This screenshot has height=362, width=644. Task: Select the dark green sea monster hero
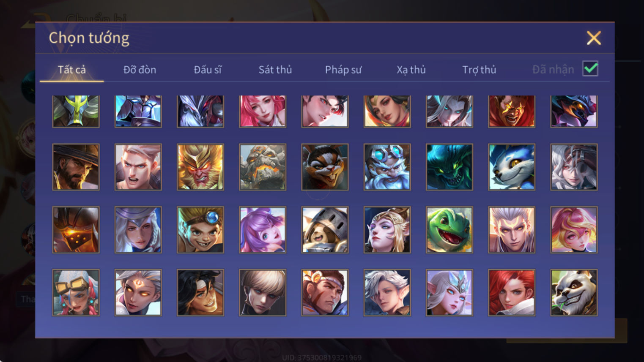(x=449, y=167)
